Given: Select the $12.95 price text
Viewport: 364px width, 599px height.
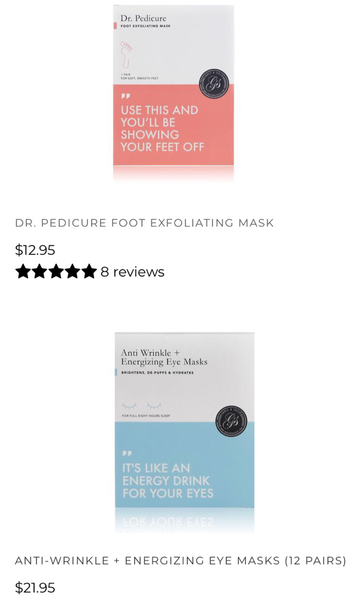Looking at the screenshot, I should 35,250.
